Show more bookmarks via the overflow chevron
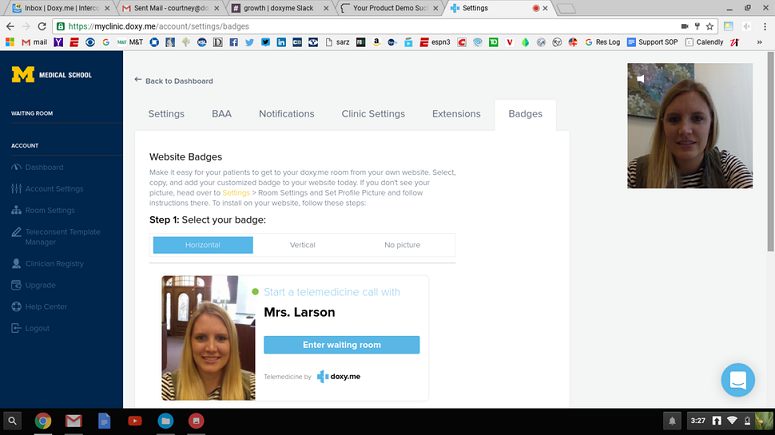Image resolution: width=775 pixels, height=435 pixels. point(759,43)
